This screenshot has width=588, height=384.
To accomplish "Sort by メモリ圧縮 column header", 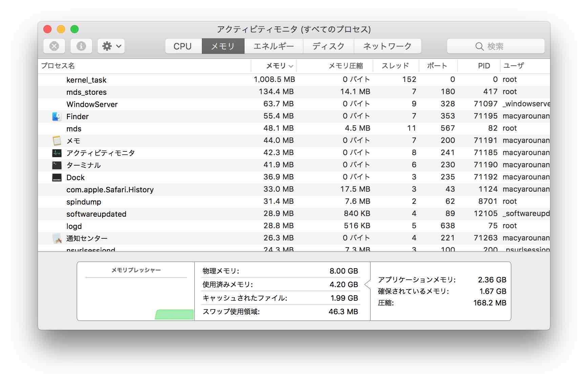I will (x=335, y=66).
